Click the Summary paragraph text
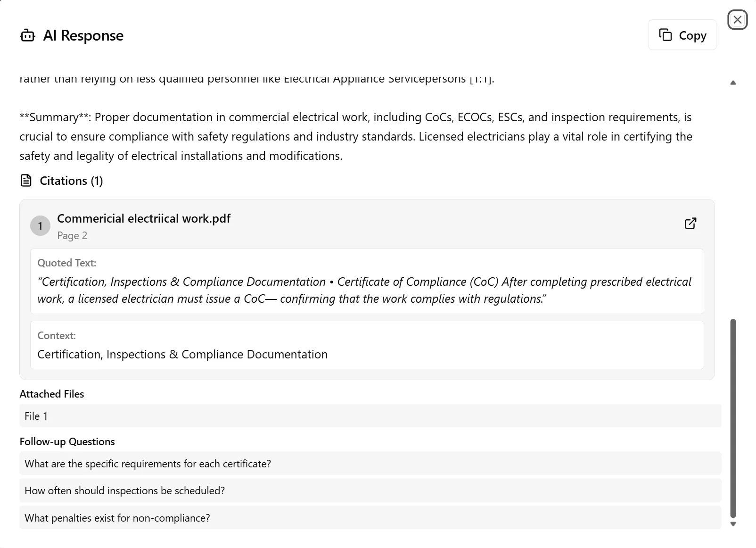The image size is (756, 548). coord(356,136)
